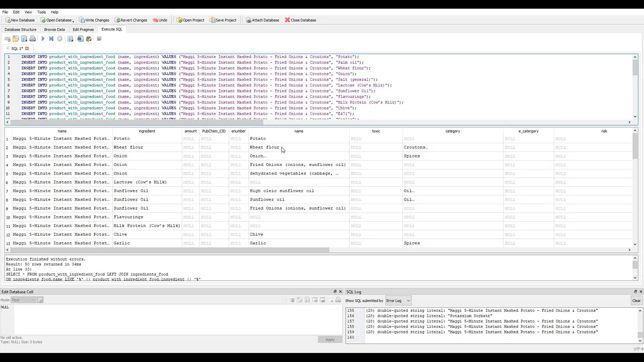Click 'toxic' column header
Screen dimensions: 644x362
[376, 131]
